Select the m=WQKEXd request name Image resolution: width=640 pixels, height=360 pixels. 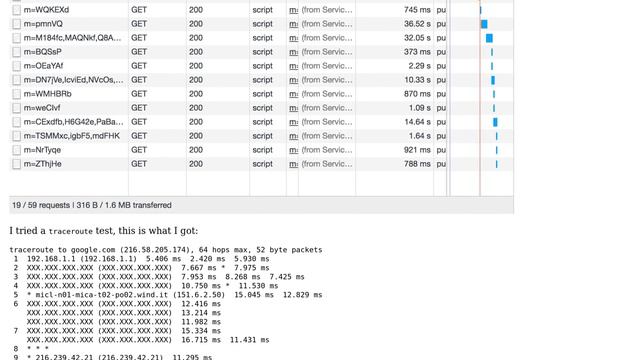pos(46,10)
